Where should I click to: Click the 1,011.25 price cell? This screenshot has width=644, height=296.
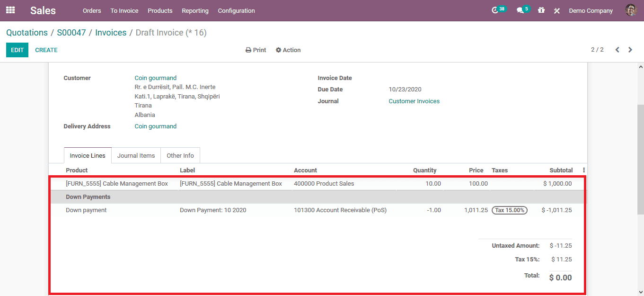476,210
